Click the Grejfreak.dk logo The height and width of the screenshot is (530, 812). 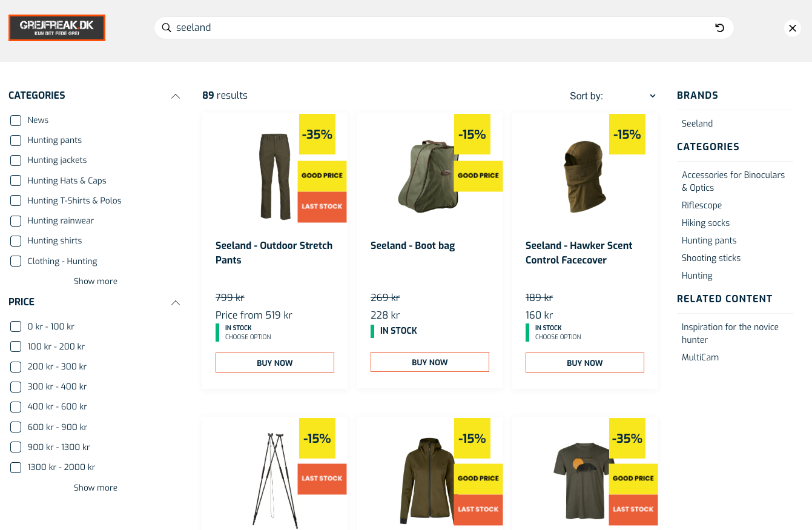tap(57, 28)
